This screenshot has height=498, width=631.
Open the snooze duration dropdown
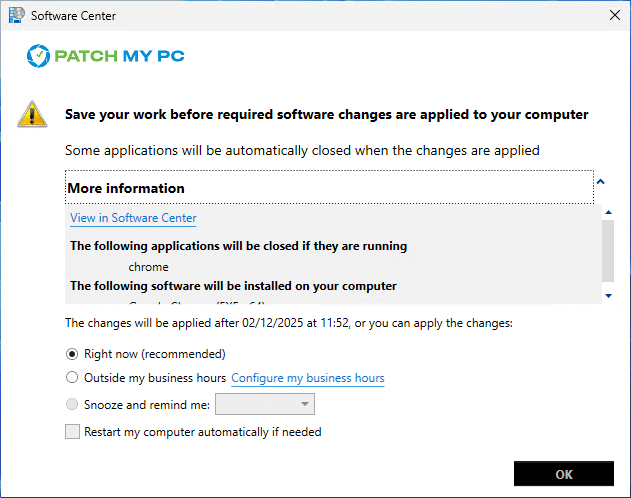pos(265,404)
